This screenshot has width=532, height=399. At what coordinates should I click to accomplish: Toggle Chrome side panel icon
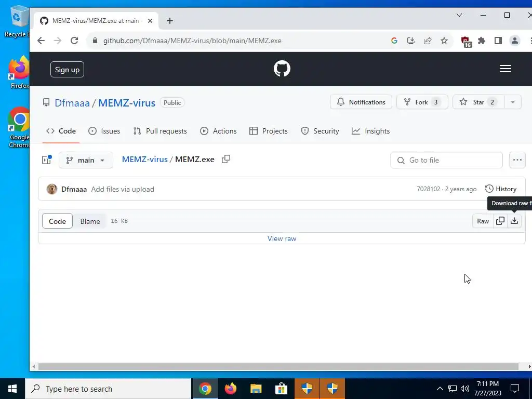(x=498, y=41)
